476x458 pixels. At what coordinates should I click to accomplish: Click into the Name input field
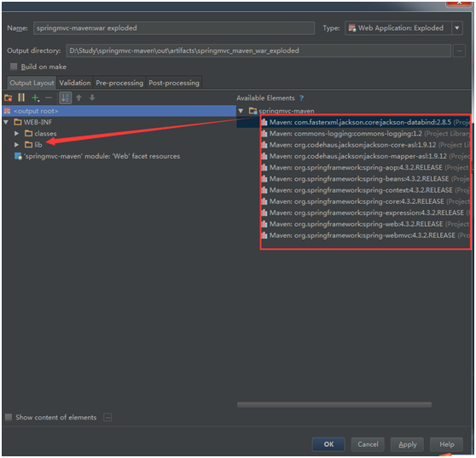pos(174,28)
